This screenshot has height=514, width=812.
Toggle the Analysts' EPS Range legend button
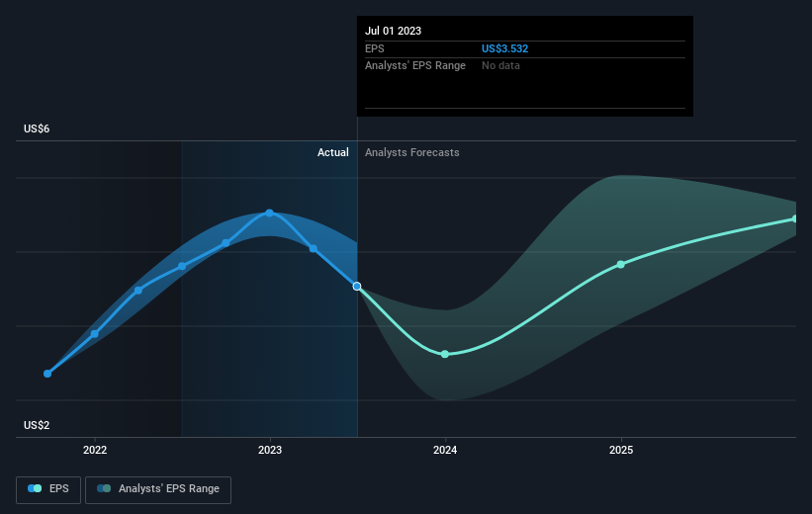point(158,489)
